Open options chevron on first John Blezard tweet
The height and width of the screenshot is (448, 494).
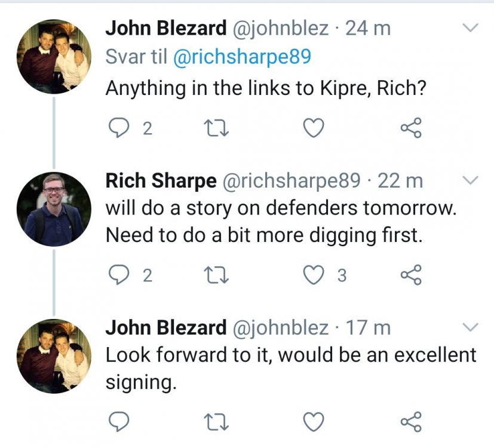click(x=471, y=28)
